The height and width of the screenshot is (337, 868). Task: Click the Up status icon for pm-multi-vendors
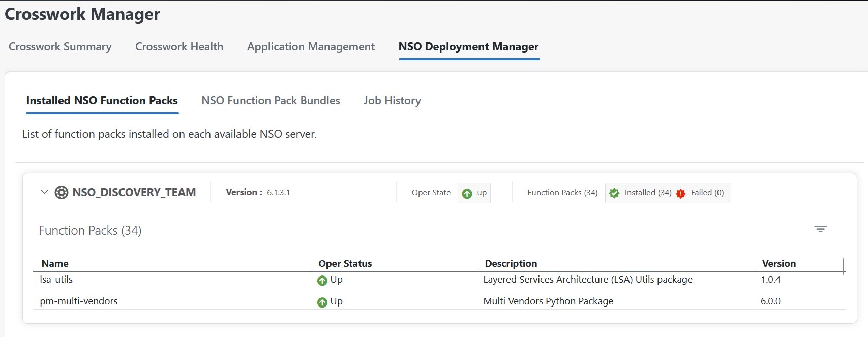(322, 302)
